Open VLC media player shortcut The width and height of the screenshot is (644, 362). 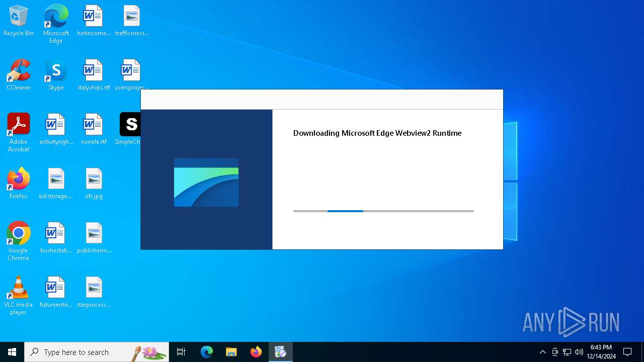click(19, 296)
